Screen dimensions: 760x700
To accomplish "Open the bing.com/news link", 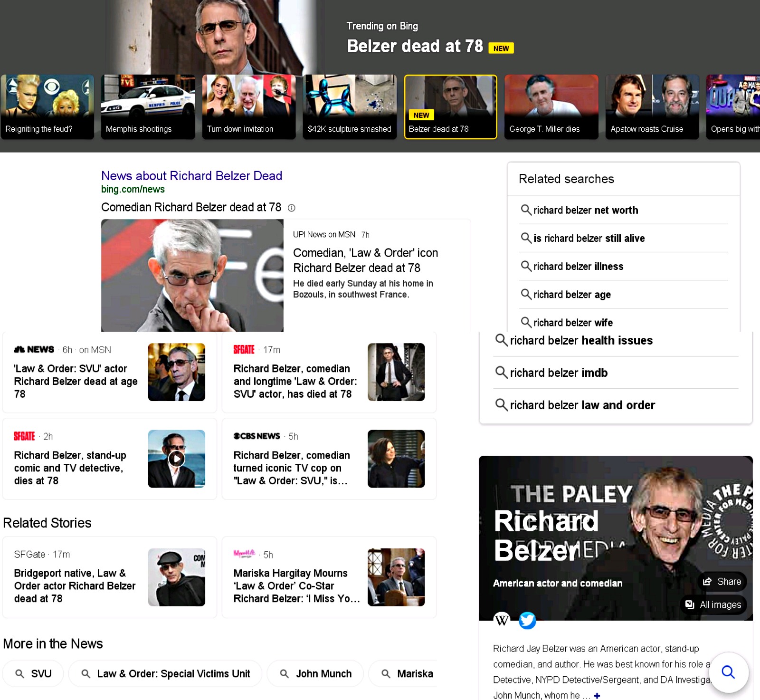I will [x=133, y=189].
